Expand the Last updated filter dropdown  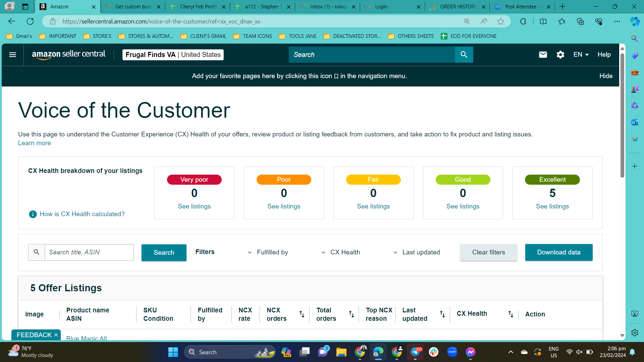[x=421, y=252]
